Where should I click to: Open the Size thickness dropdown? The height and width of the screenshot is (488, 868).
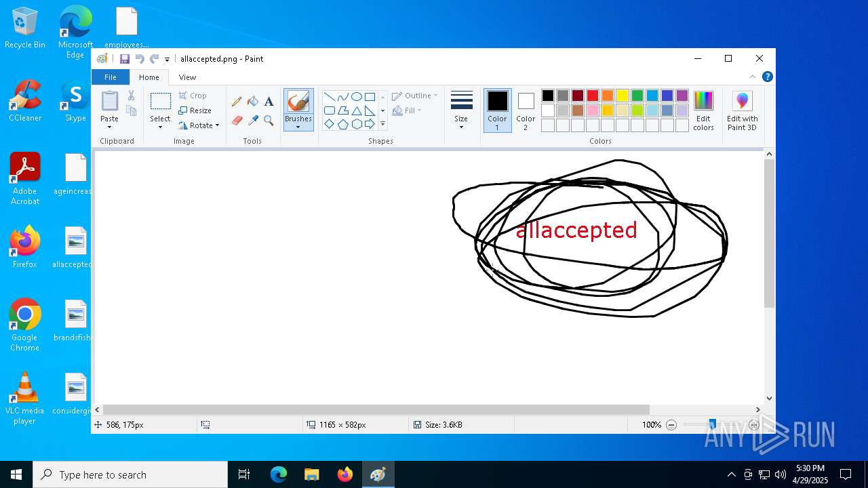click(461, 110)
